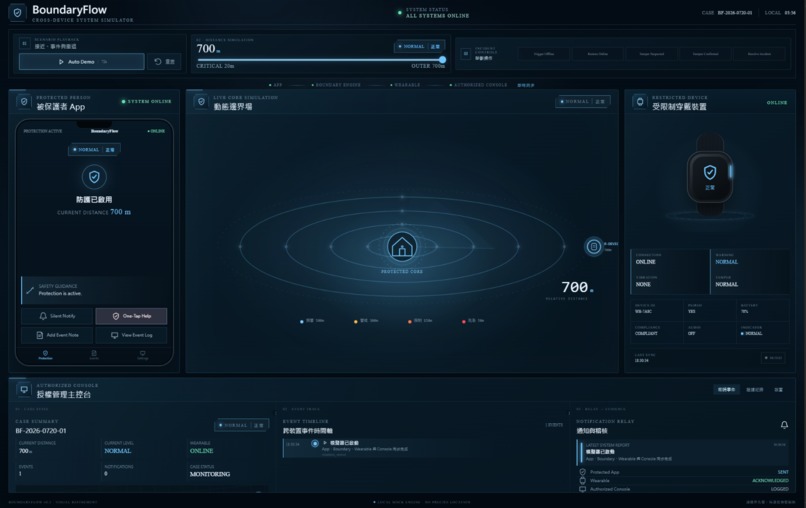Click the MONITORING case status value
Screen dimensions: 806x508
click(210, 474)
